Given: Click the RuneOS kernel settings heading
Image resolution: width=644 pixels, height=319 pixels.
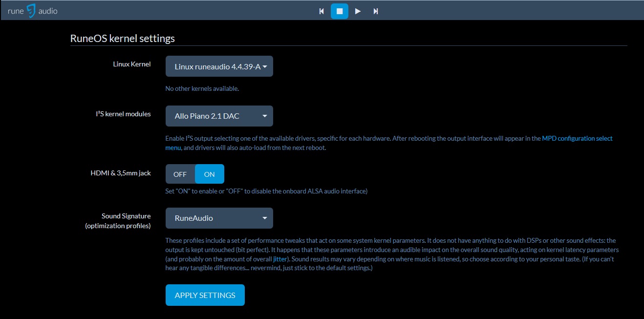Looking at the screenshot, I should [x=123, y=38].
